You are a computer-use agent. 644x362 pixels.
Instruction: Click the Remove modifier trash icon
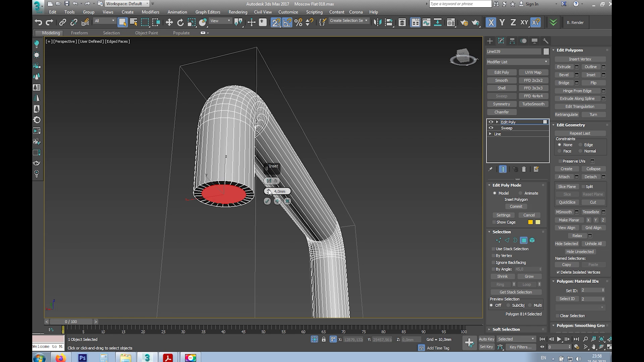(x=524, y=169)
